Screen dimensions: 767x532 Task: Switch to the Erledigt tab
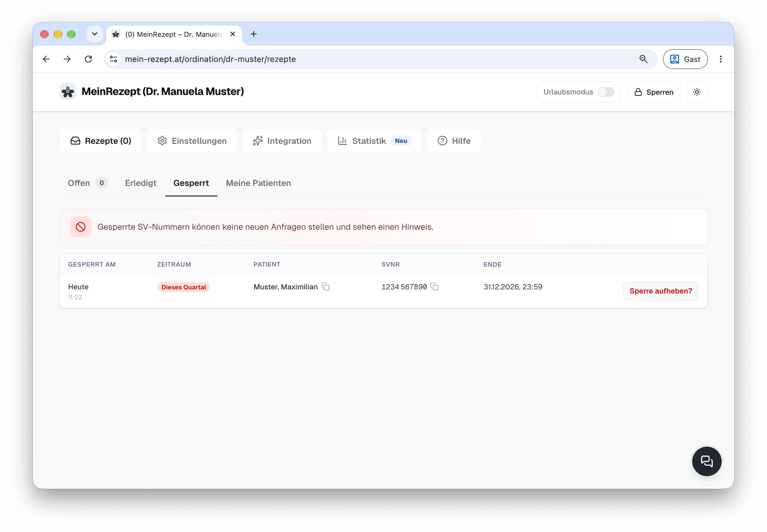tap(141, 183)
